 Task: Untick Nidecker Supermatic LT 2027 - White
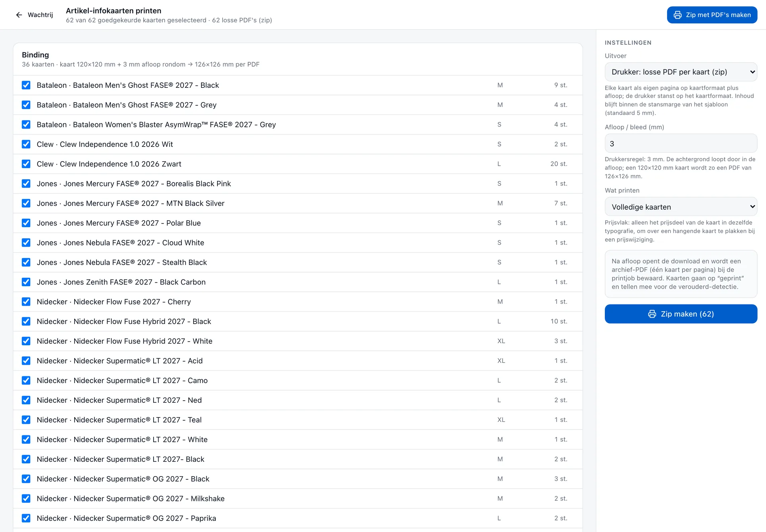(x=26, y=439)
